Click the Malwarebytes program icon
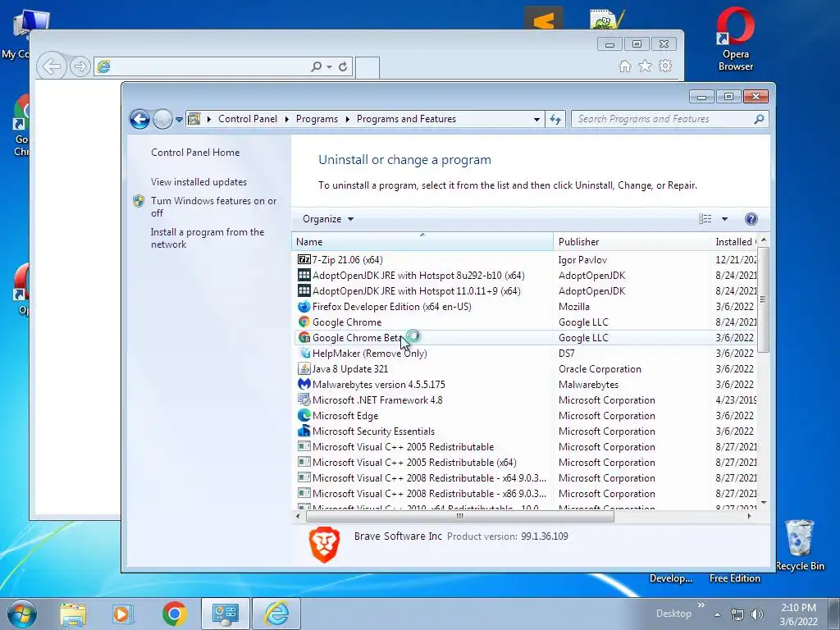Viewport: 840px width, 630px height. (x=304, y=384)
